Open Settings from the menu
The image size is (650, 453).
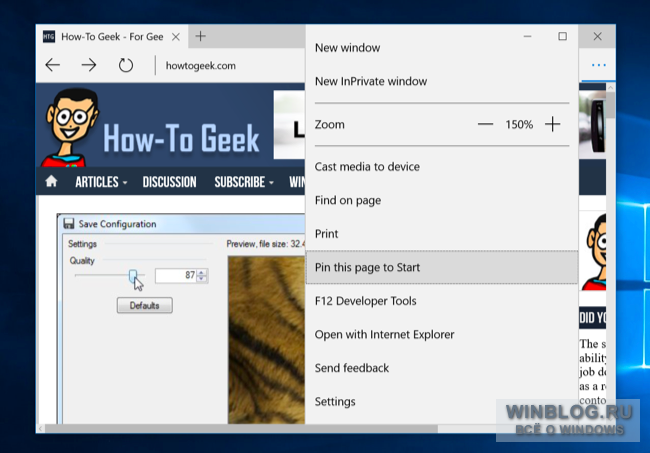pyautogui.click(x=441, y=402)
